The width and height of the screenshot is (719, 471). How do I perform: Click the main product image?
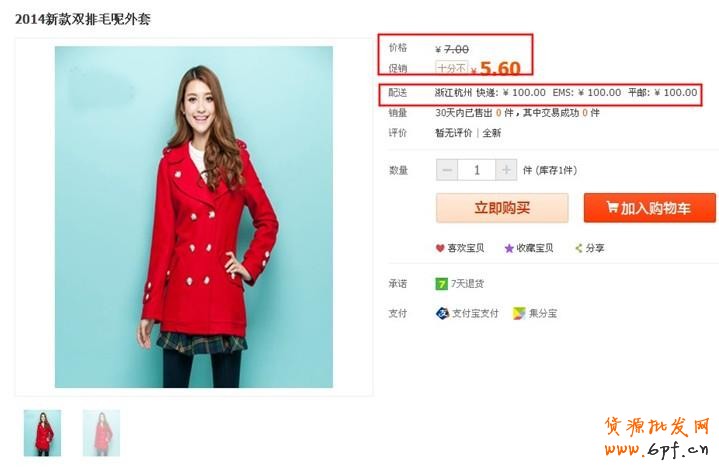[194, 217]
